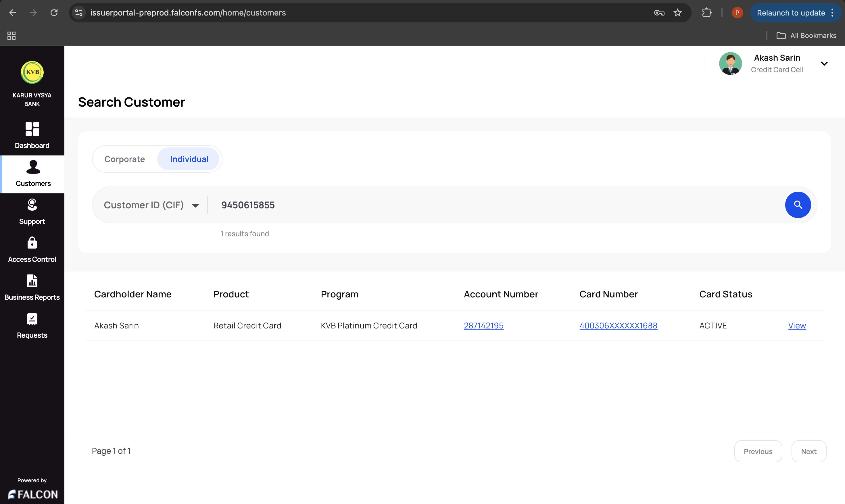845x504 pixels.
Task: Open browser extensions puzzle icon
Action: point(706,13)
